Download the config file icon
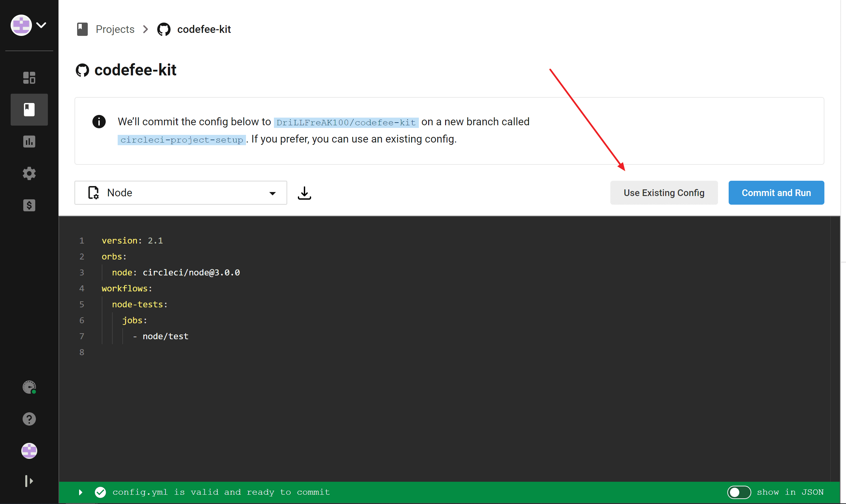The height and width of the screenshot is (504, 846). pyautogui.click(x=304, y=193)
